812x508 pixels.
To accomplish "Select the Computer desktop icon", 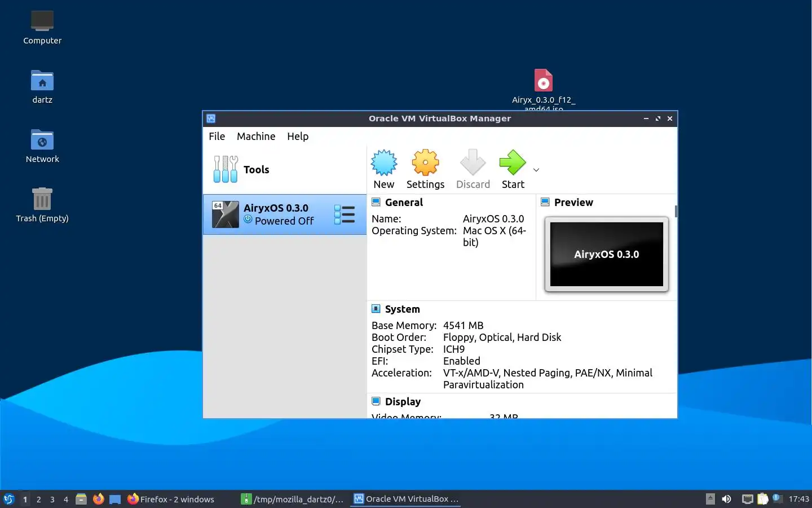I will point(42,21).
